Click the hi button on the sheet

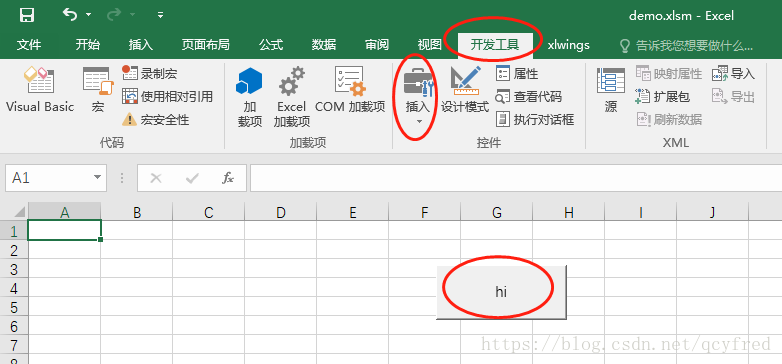point(501,292)
